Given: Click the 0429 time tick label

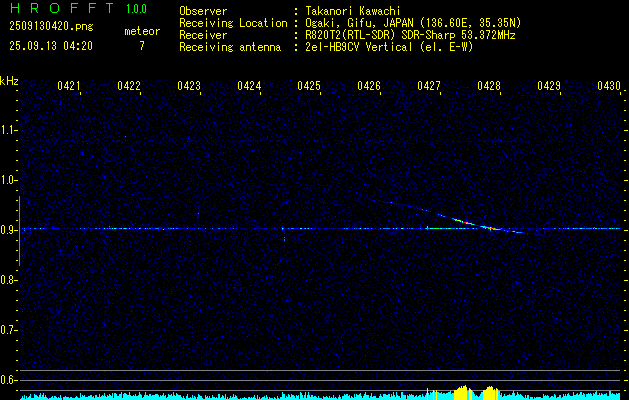Looking at the screenshot, I should click(549, 87).
